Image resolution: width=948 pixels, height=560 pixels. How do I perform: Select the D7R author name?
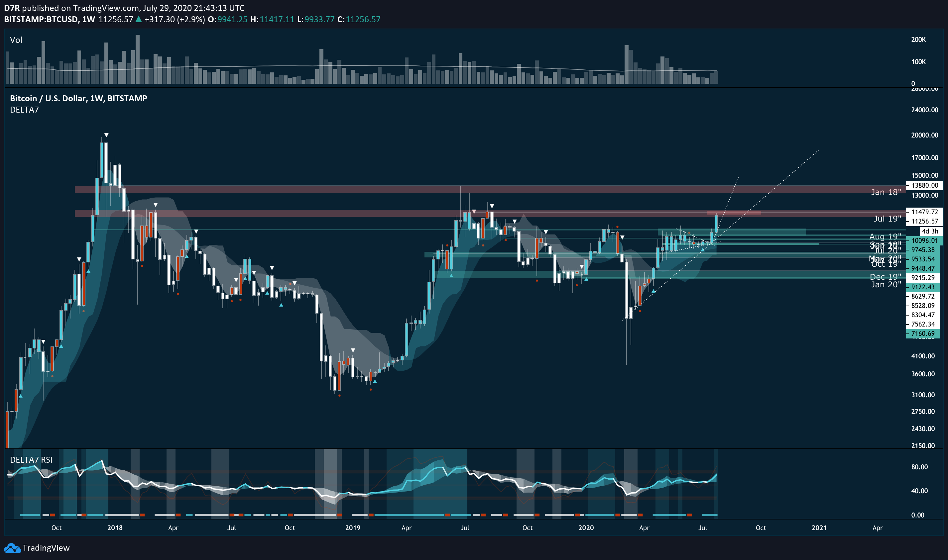coord(12,8)
